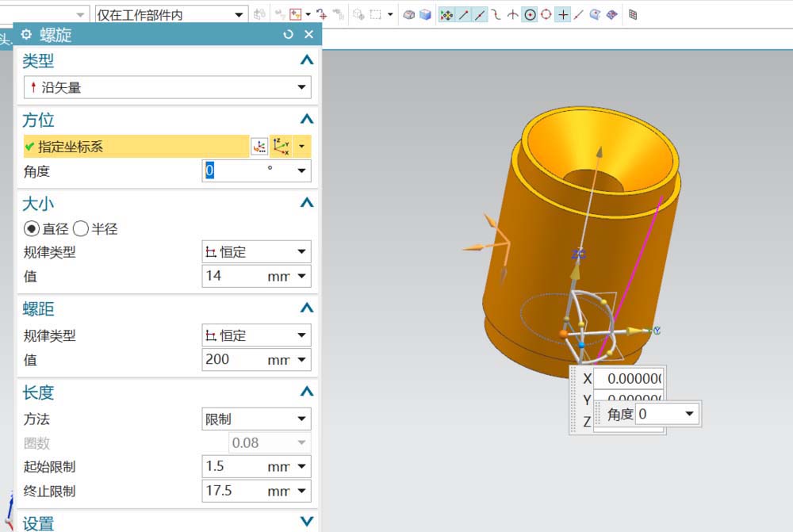Click the gray solid body display icon
The height and width of the screenshot is (532, 793).
[408, 14]
